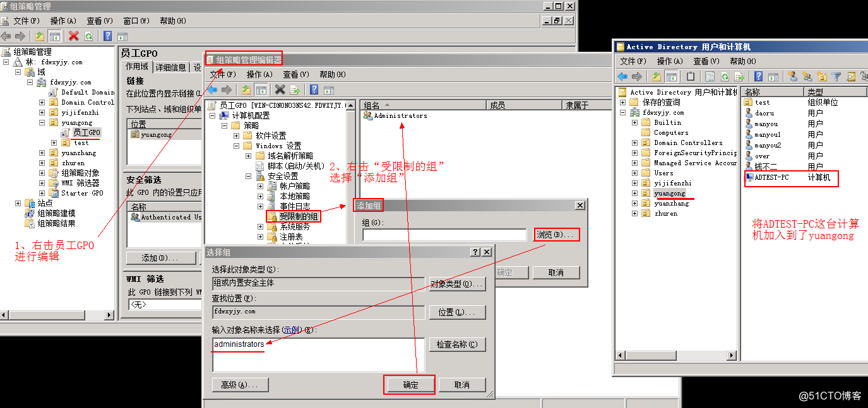Click Back arrow in Group Policy Management toolbar
This screenshot has width=868, height=408.
[x=6, y=37]
